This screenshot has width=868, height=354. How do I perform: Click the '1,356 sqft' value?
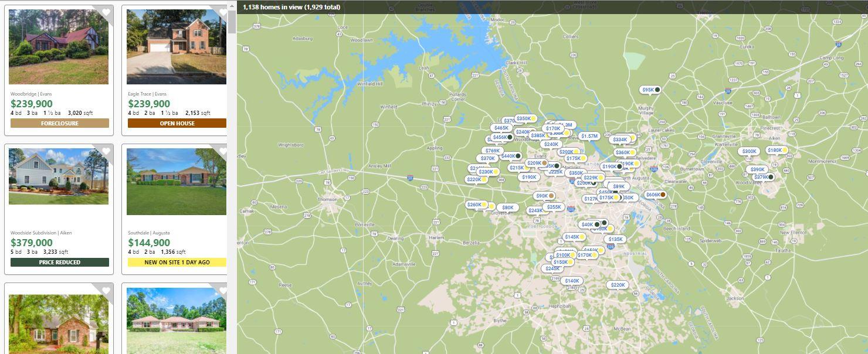[x=173, y=252]
